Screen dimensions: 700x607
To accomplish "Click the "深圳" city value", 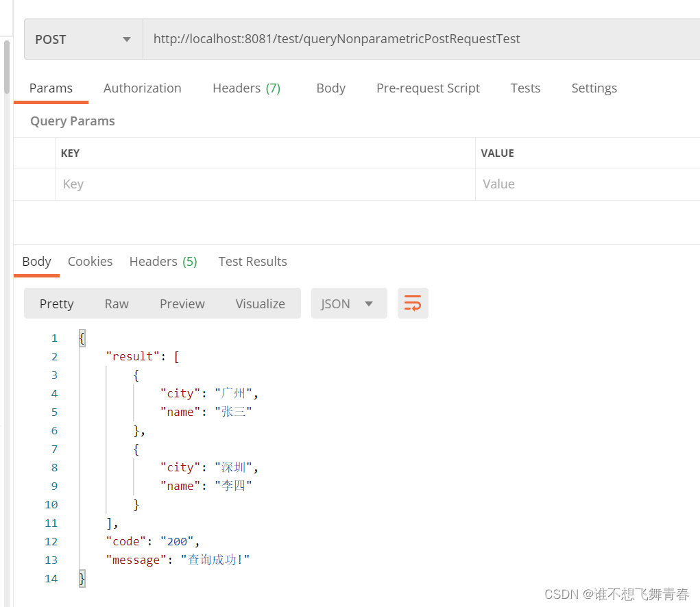I will [x=233, y=467].
